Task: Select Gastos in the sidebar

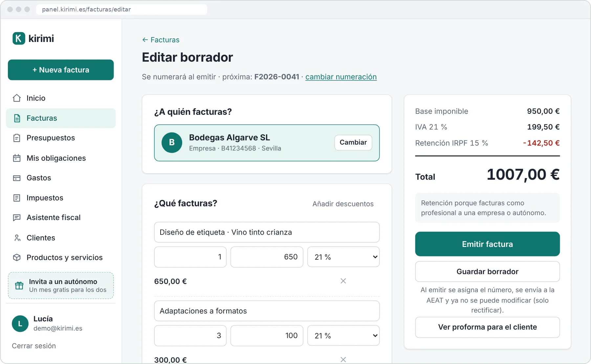Action: (x=61, y=178)
